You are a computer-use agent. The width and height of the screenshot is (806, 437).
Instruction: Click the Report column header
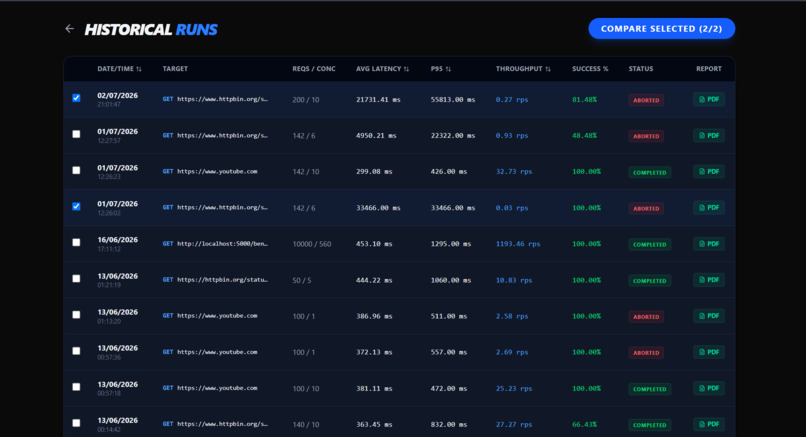pos(709,69)
